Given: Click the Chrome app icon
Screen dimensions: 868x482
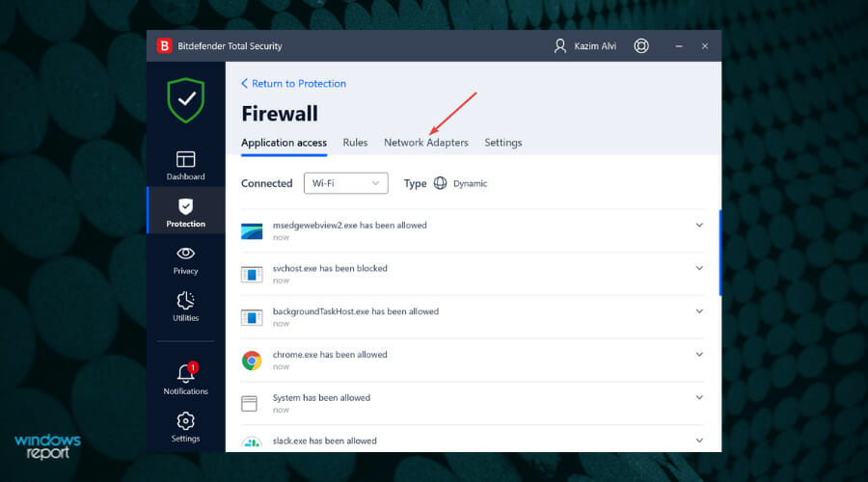Looking at the screenshot, I should tap(252, 361).
